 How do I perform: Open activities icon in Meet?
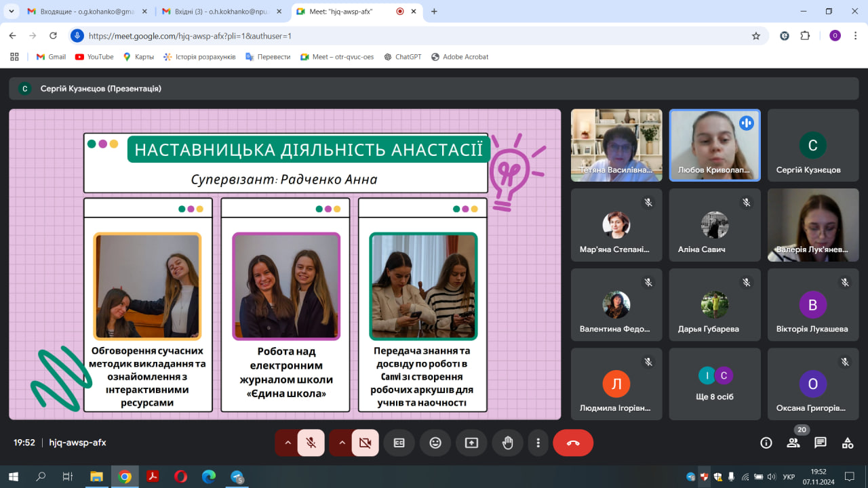click(848, 443)
